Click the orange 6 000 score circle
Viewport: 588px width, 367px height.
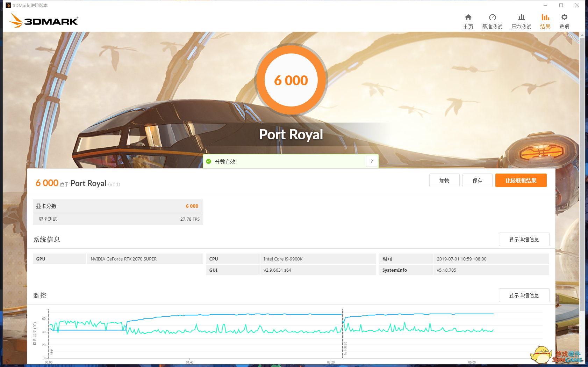pyautogui.click(x=291, y=80)
